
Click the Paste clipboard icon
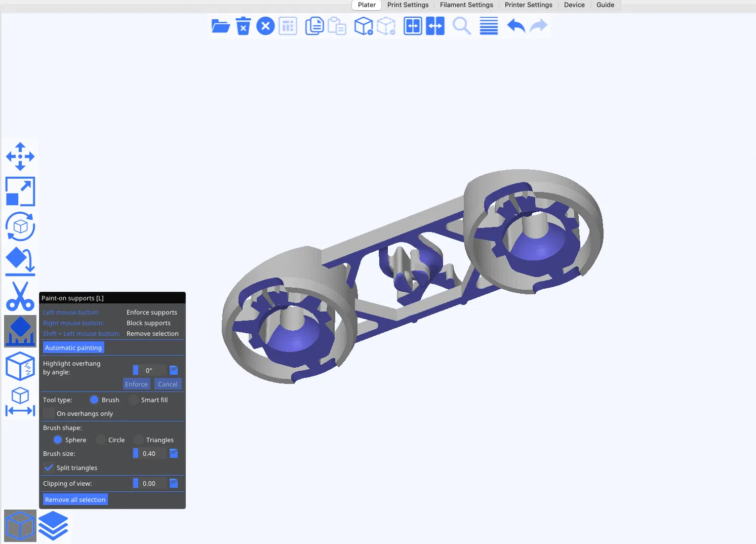[x=337, y=26]
